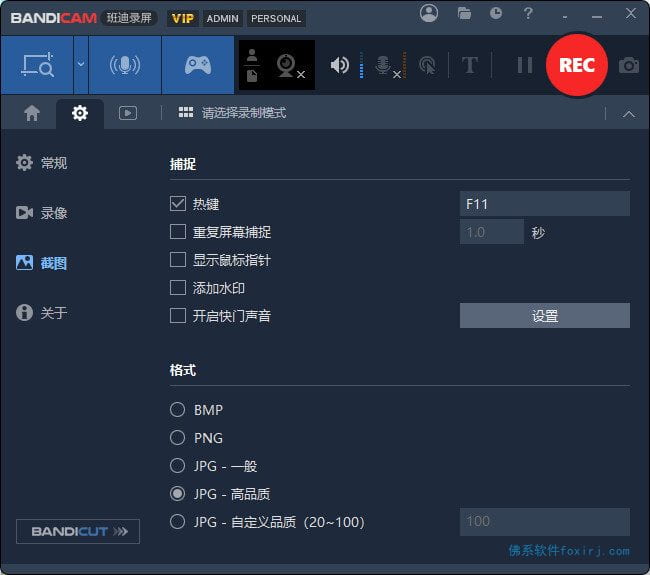Click the ADMIN badge
Viewport: 650px width, 575px height.
(x=223, y=19)
